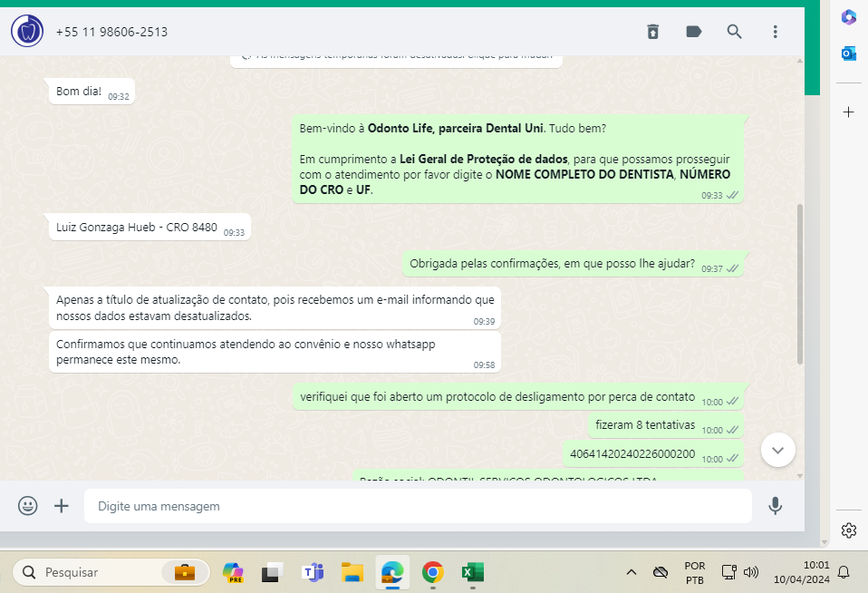868x593 pixels.
Task: Click the fizeram 8 tentativas message
Action: click(666, 425)
